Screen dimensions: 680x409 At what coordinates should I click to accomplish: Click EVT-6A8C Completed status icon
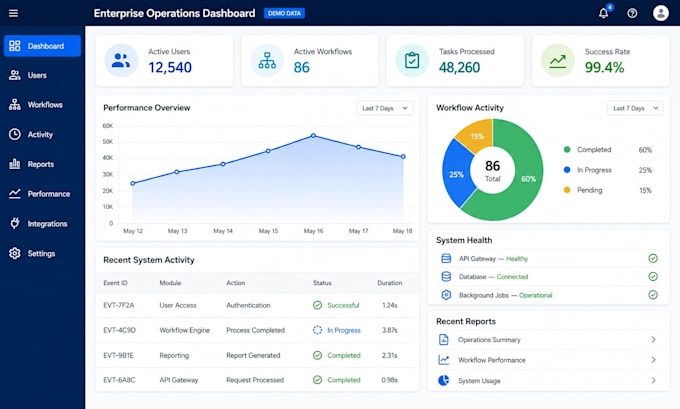coord(317,380)
